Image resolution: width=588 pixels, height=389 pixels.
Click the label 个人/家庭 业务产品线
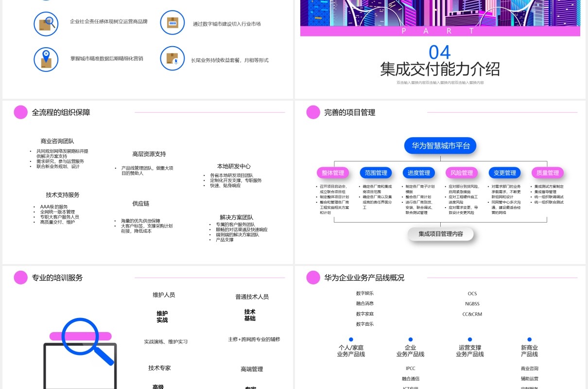point(351,351)
